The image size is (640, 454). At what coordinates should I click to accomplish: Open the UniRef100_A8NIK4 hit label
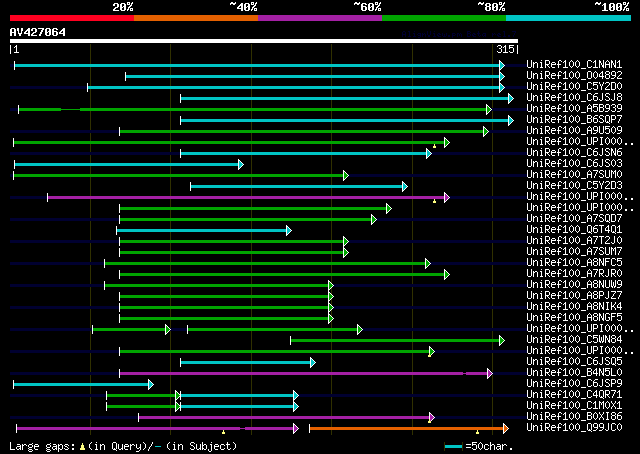[x=574, y=307]
